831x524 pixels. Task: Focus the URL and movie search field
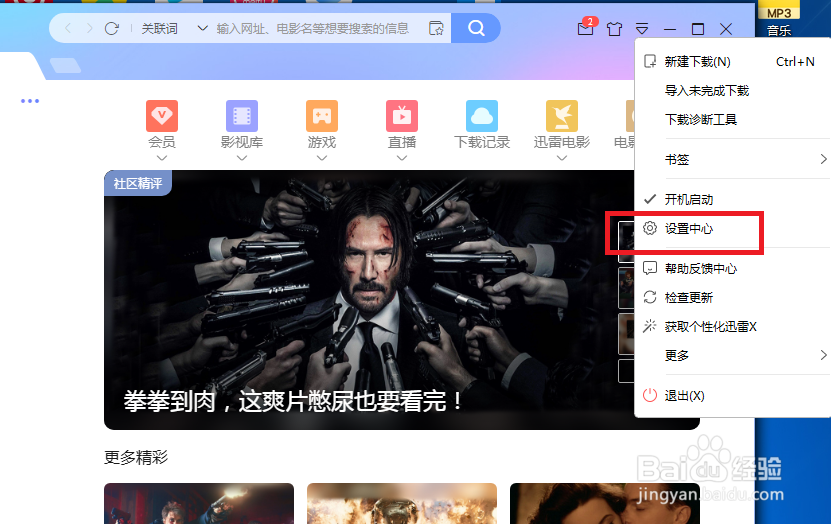313,28
